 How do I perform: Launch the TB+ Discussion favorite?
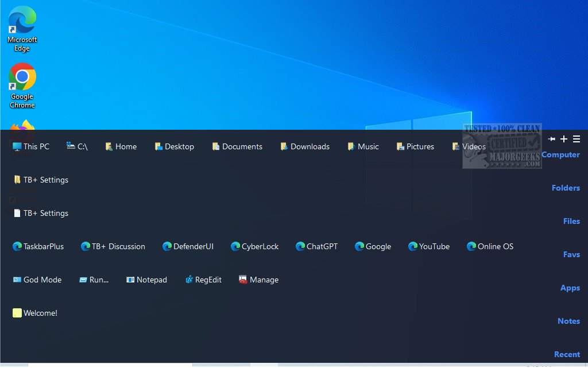coord(113,247)
